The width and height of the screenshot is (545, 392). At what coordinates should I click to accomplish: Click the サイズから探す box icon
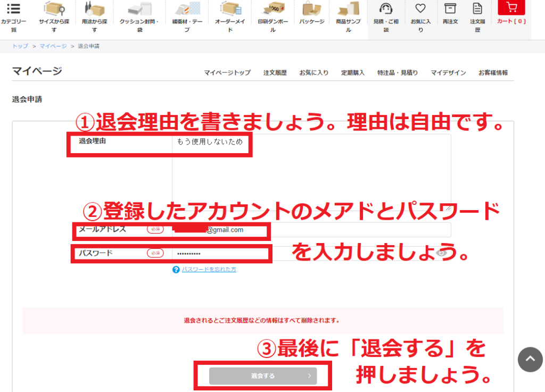[54, 9]
